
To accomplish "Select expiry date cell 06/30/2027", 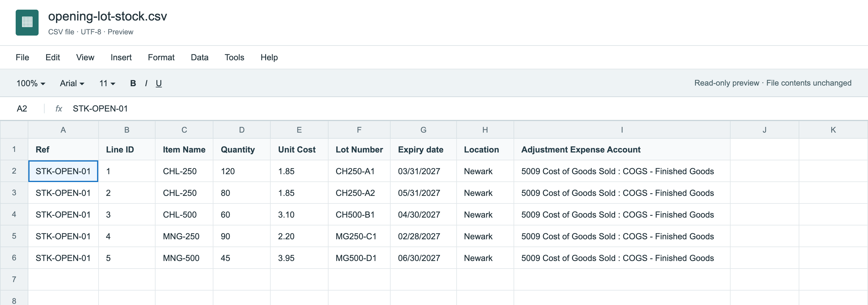I will coord(423,258).
